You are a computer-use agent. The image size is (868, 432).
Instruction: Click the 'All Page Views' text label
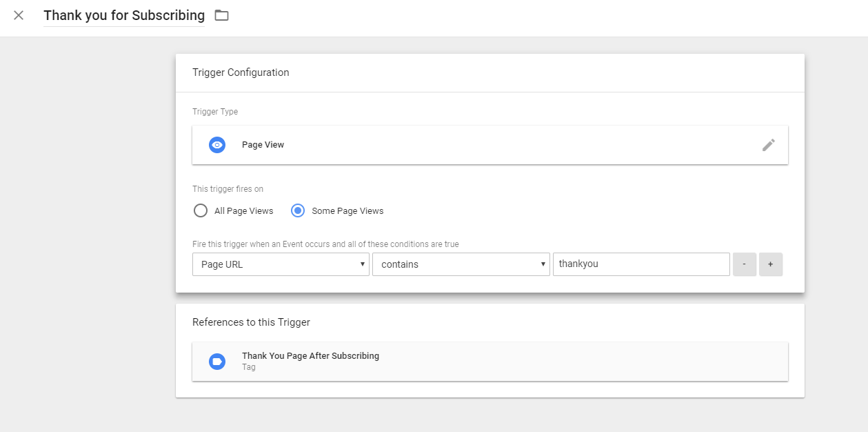tap(243, 211)
